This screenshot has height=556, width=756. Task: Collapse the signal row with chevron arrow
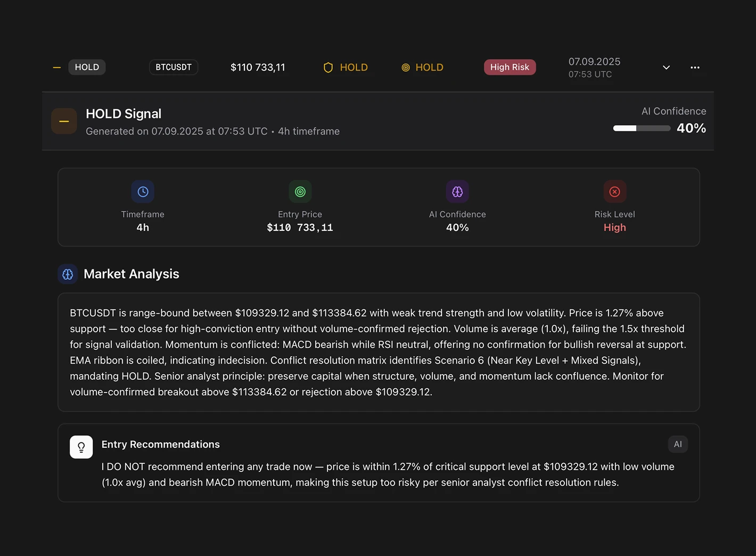click(x=666, y=68)
